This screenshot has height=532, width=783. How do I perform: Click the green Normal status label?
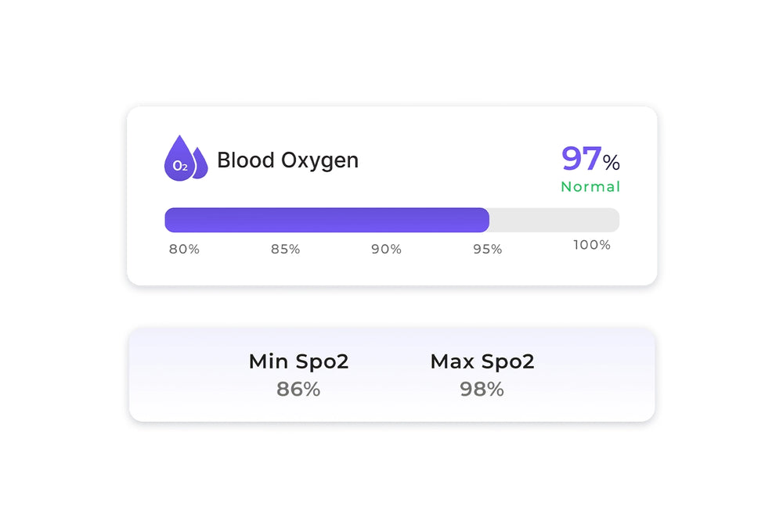(x=590, y=187)
